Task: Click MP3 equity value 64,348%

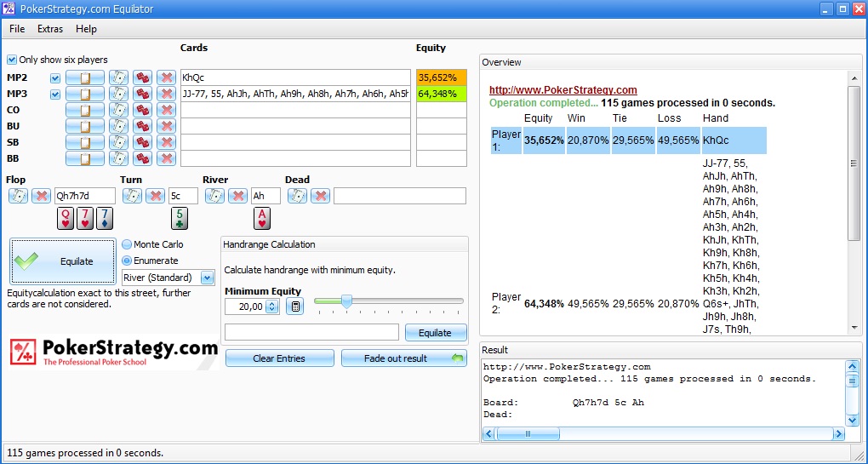Action: tap(442, 94)
